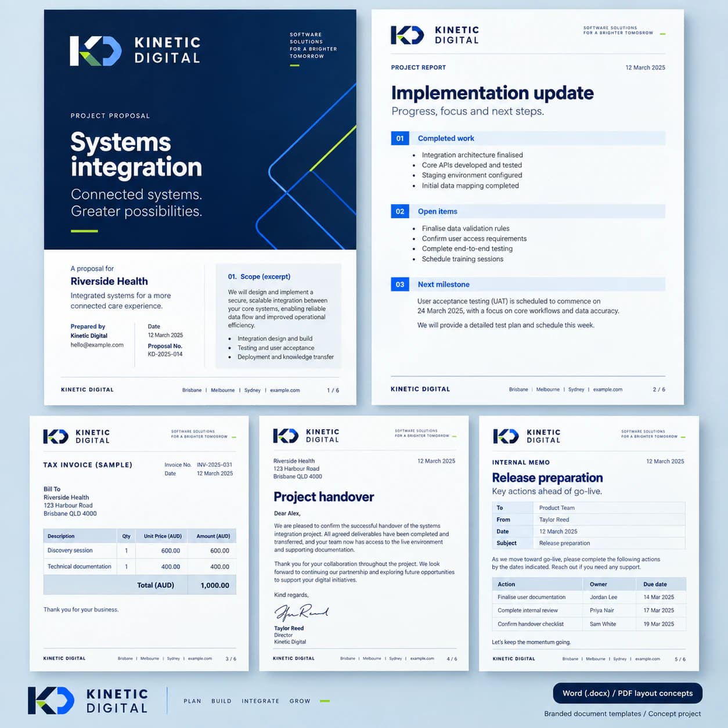
Task: Click the Due date column header
Action: (x=655, y=585)
